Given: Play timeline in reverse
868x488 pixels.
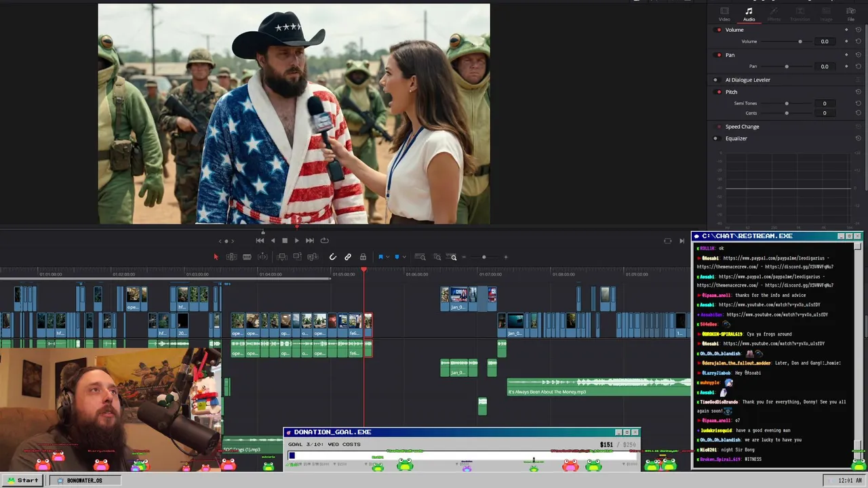Looking at the screenshot, I should [273, 241].
